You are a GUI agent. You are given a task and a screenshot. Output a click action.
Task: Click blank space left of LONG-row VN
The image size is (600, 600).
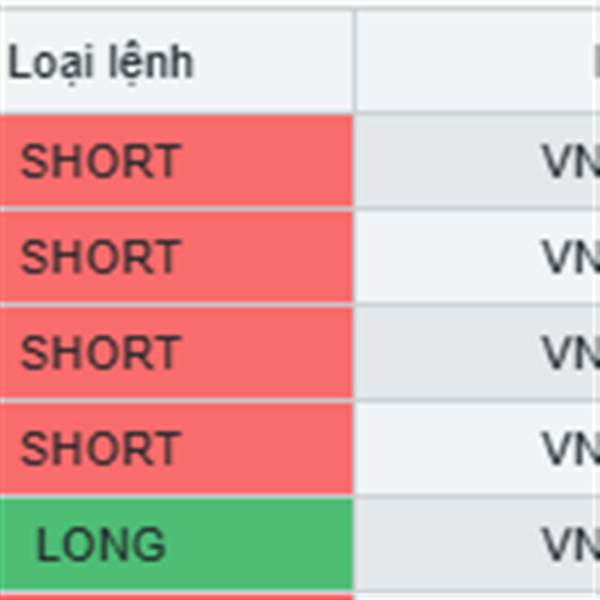(x=448, y=544)
